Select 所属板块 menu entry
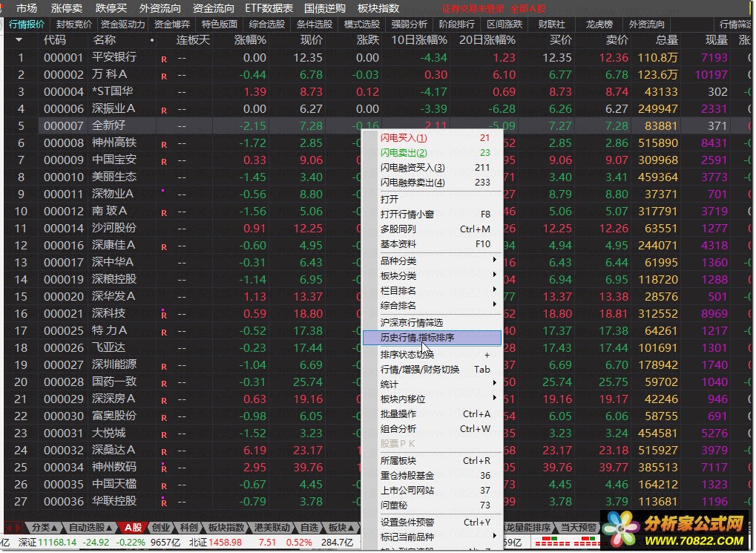The width and height of the screenshot is (756, 553). 433,461
